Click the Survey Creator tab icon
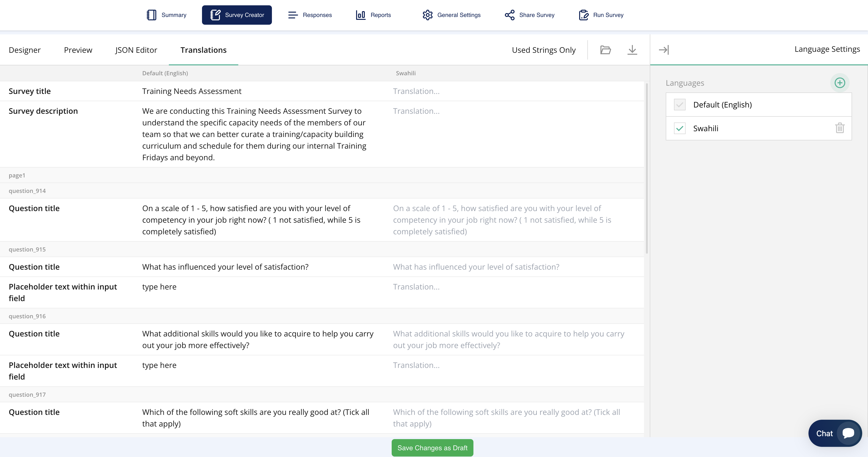 pyautogui.click(x=215, y=14)
